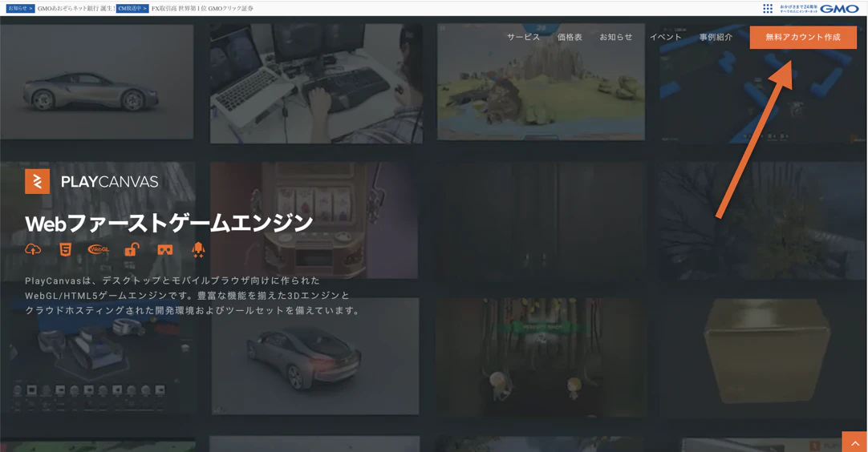This screenshot has height=452, width=868.
Task: Open the お知らせ navigation item
Action: point(615,37)
